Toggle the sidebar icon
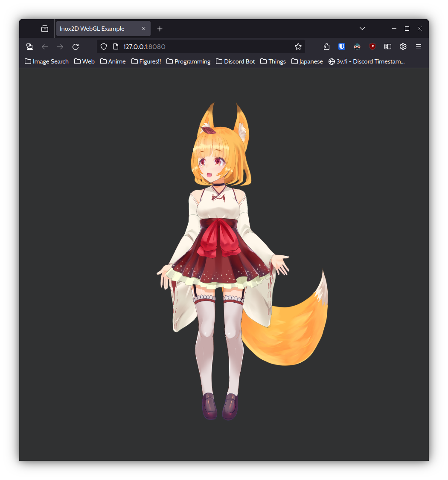The width and height of the screenshot is (448, 480). click(x=388, y=46)
